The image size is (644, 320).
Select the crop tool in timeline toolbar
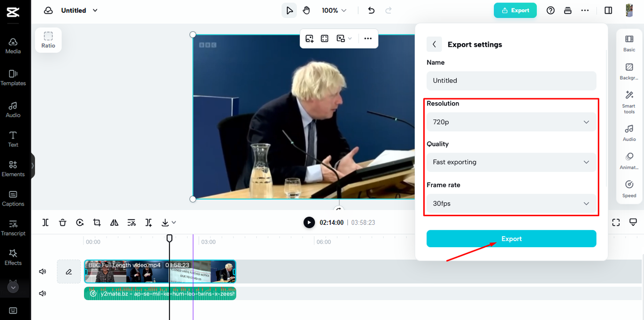click(97, 222)
